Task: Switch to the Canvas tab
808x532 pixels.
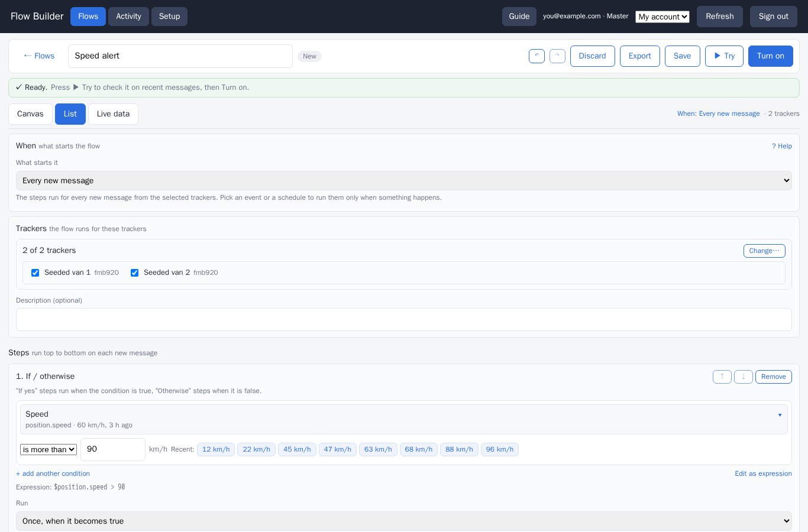Action: pyautogui.click(x=30, y=114)
